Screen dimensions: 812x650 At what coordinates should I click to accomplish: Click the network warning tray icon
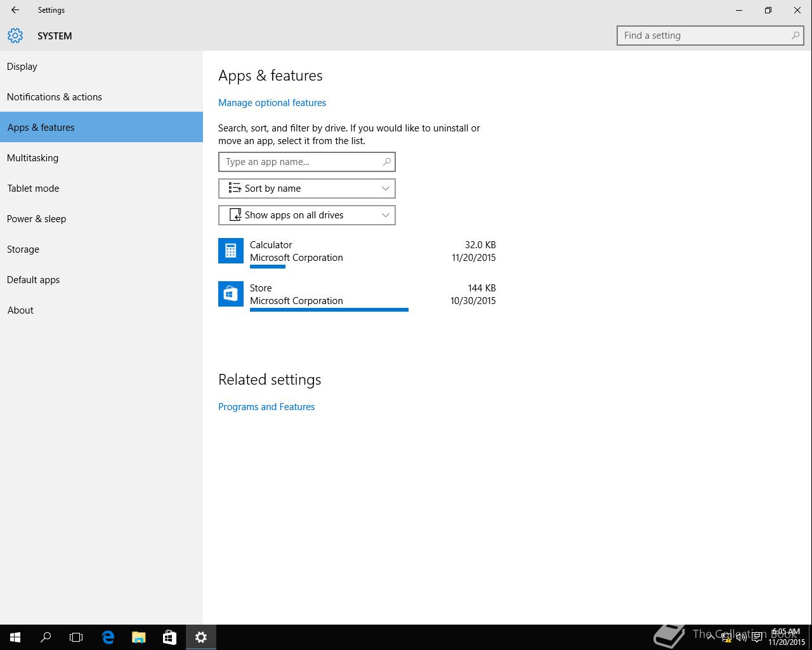[726, 637]
